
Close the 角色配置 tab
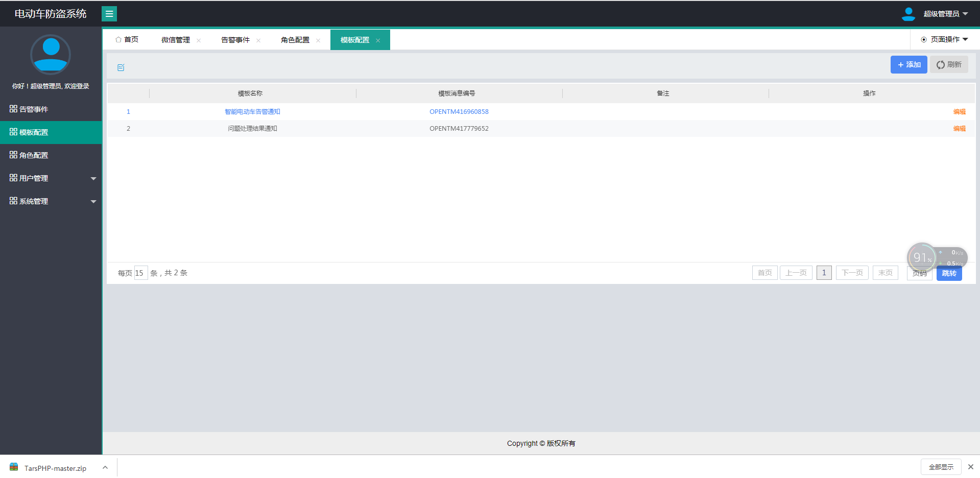pos(318,40)
